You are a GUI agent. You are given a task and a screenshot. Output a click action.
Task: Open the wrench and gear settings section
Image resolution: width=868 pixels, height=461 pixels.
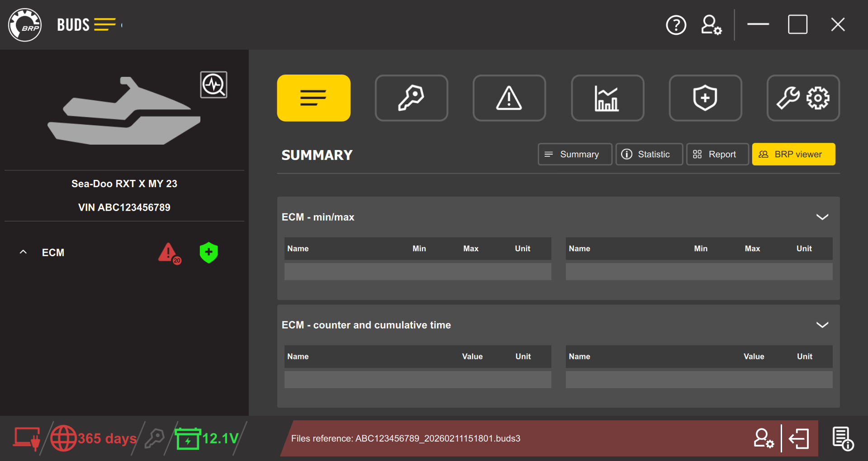coord(803,98)
